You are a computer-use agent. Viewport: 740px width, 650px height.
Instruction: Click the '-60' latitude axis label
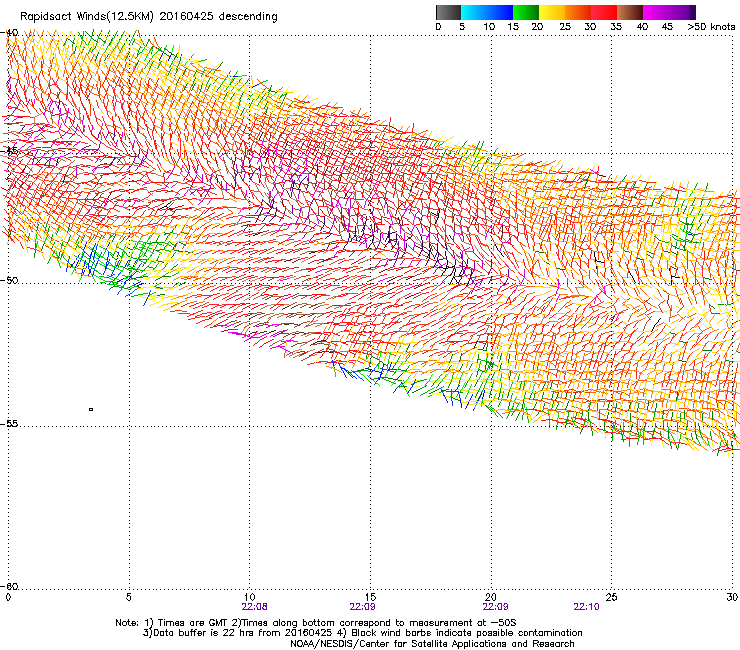click(x=9, y=586)
